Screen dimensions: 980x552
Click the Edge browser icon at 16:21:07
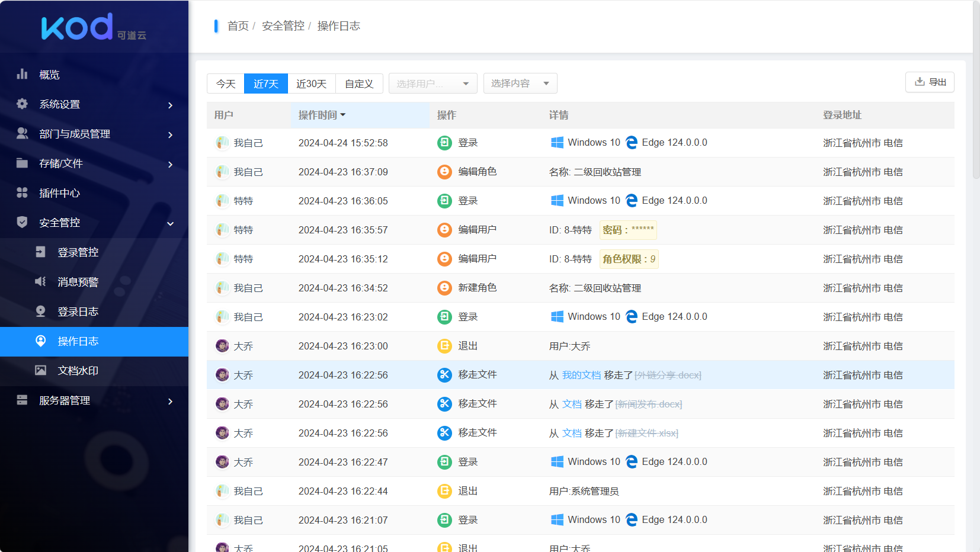click(632, 520)
